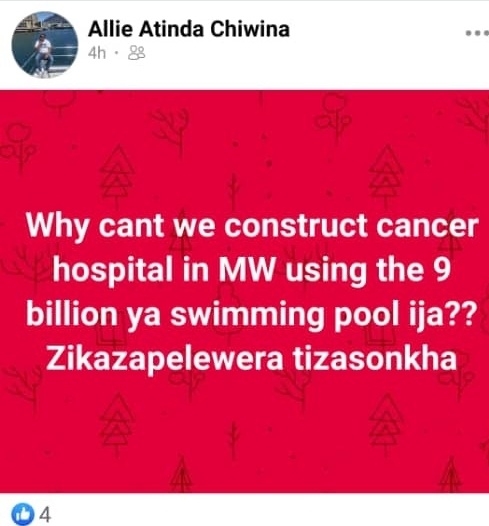Click the word 'Allie' in the author name
Image resolution: width=489 pixels, height=526 pixels.
click(110, 29)
